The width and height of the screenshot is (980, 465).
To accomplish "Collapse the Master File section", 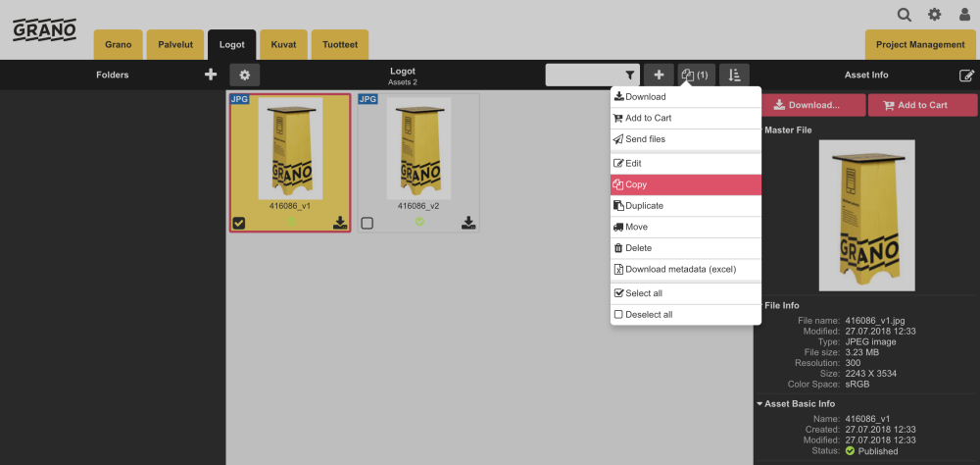I will pos(788,130).
